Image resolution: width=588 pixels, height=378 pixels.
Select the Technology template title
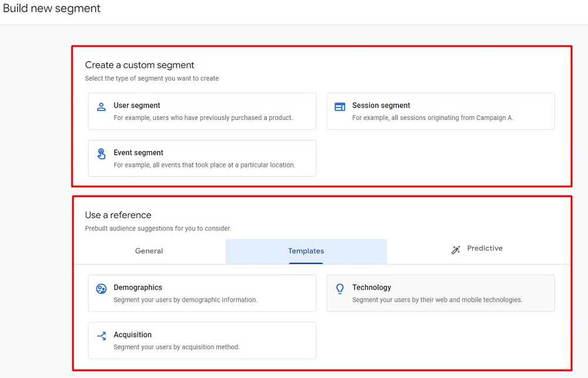click(x=372, y=287)
